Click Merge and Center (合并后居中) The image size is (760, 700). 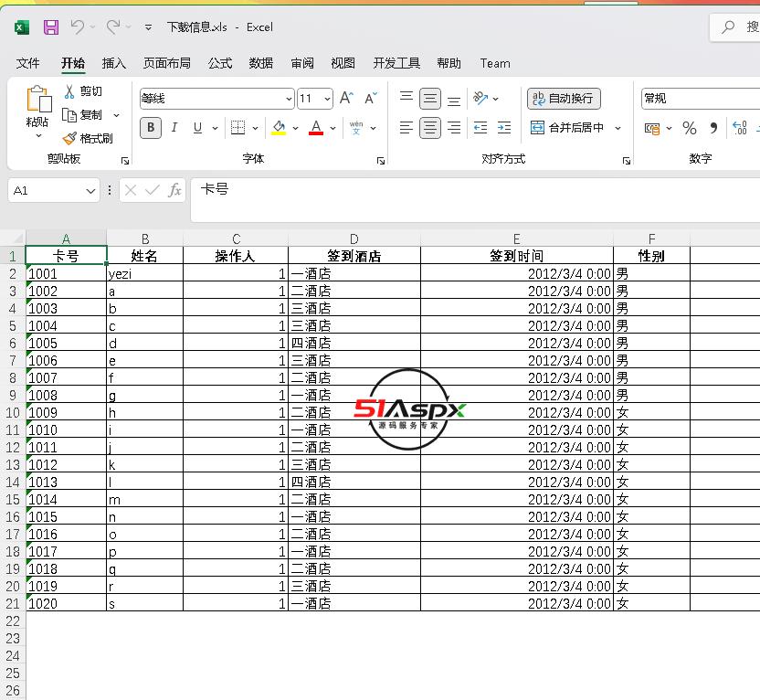pyautogui.click(x=567, y=128)
